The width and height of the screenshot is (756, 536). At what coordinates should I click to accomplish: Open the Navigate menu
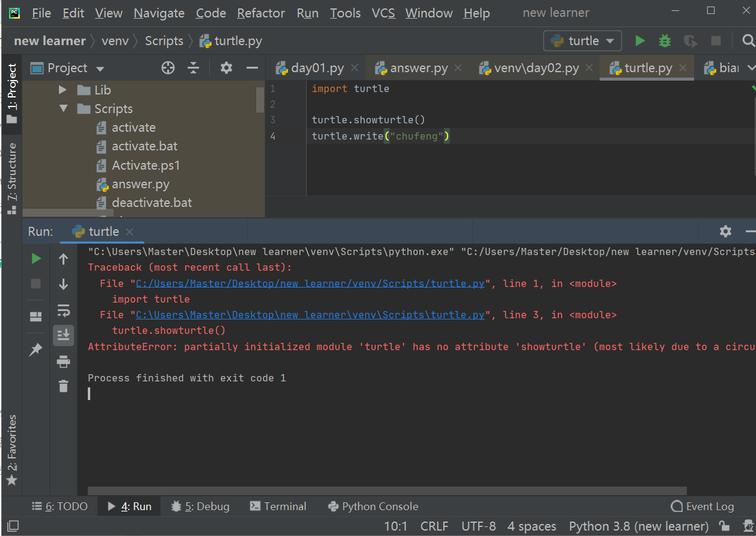pos(159,13)
